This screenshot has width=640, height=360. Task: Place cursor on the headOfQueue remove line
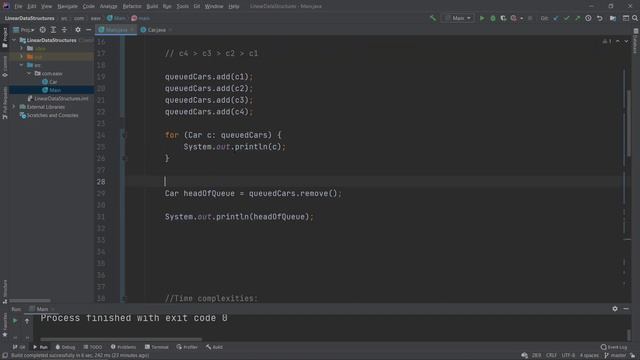tap(253, 193)
